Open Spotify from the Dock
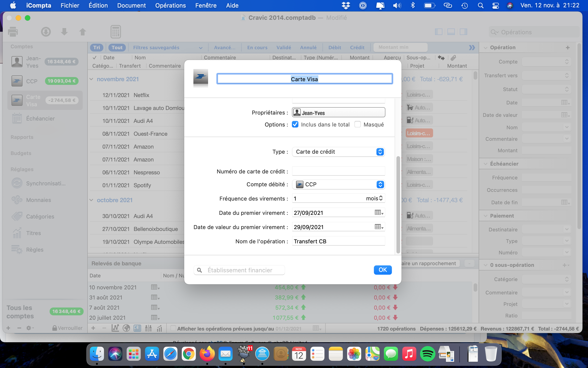This screenshot has height=368, width=588. pyautogui.click(x=428, y=354)
